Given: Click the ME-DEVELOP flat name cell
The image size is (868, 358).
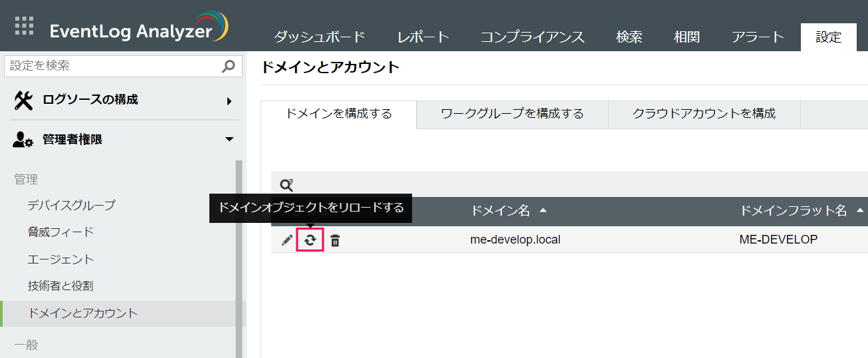Looking at the screenshot, I should coord(778,240).
